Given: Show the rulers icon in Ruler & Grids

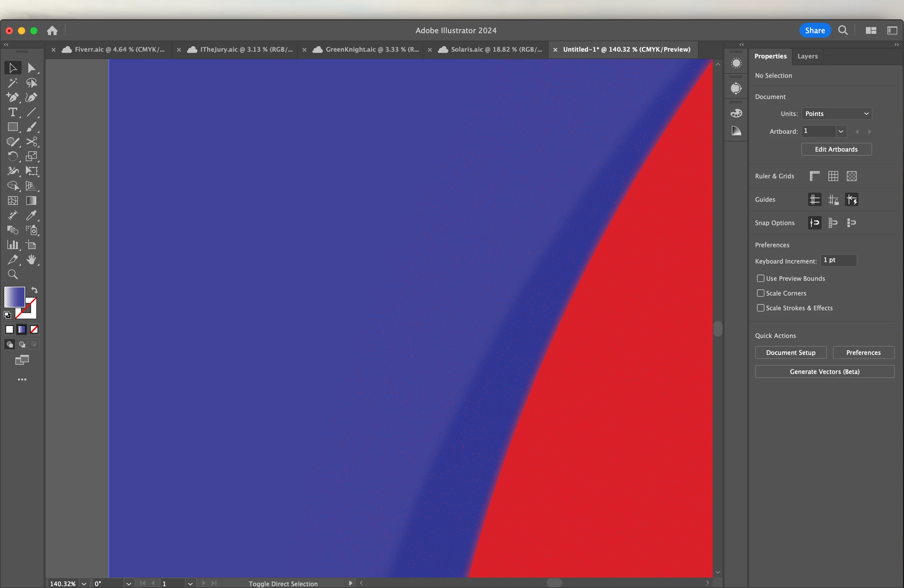Looking at the screenshot, I should (x=814, y=176).
